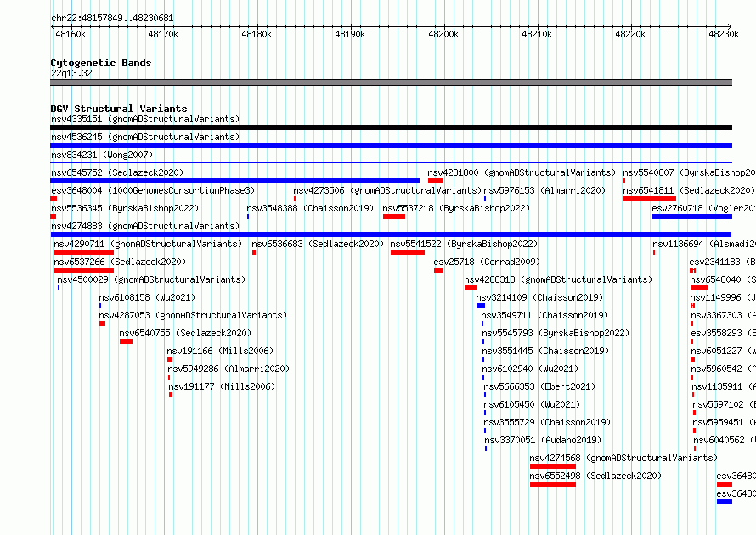Select nsv5666353 (Ebert2021) label

coord(539,386)
